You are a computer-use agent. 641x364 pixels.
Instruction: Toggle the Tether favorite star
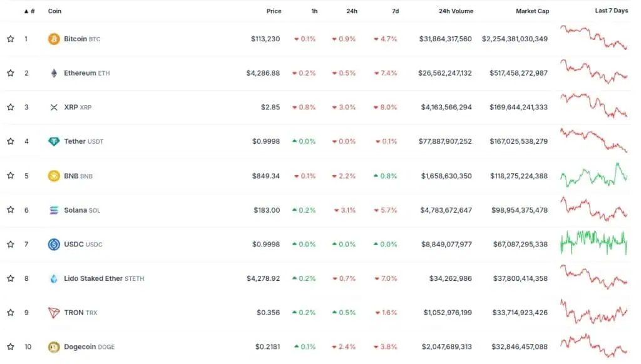pyautogui.click(x=11, y=141)
